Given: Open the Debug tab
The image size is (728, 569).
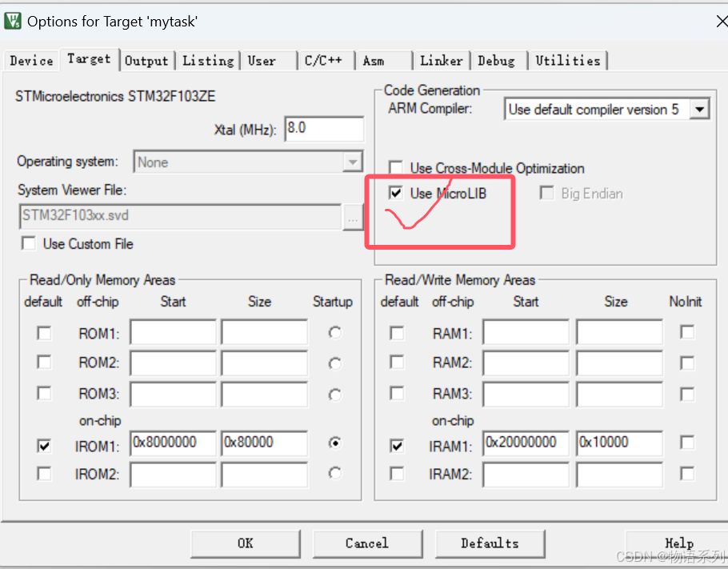Looking at the screenshot, I should 499,61.
